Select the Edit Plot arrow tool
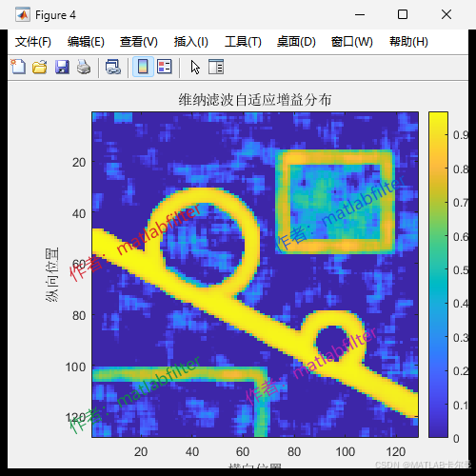 (x=195, y=67)
